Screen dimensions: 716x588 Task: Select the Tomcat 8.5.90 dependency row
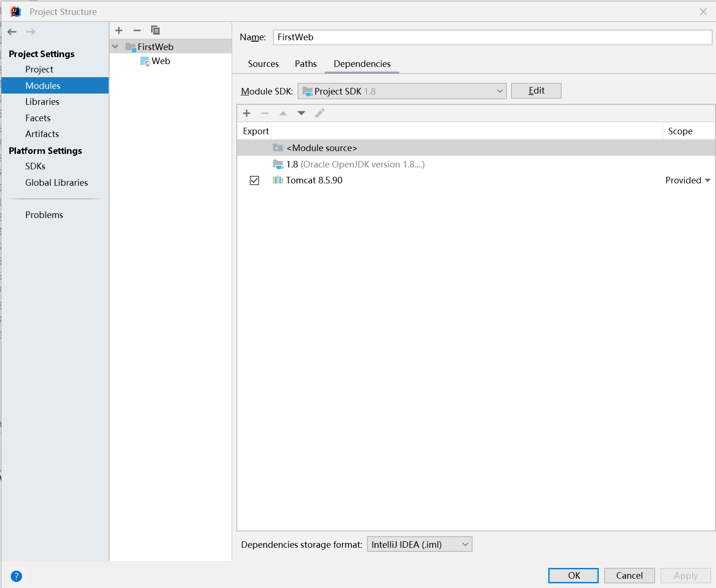point(476,180)
